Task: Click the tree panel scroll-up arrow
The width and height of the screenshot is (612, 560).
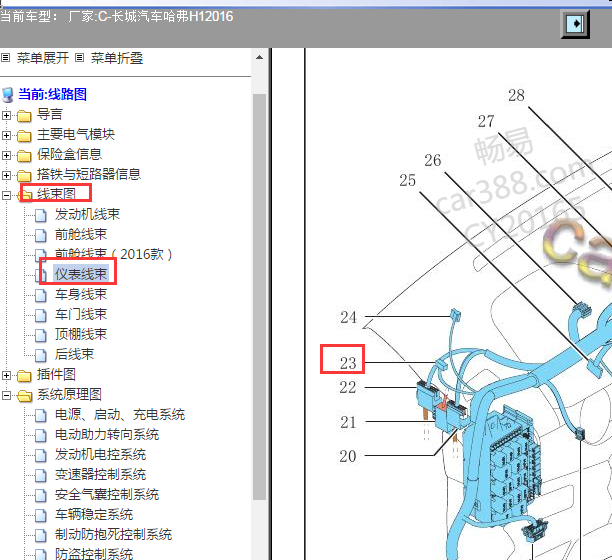Action: tap(259, 57)
